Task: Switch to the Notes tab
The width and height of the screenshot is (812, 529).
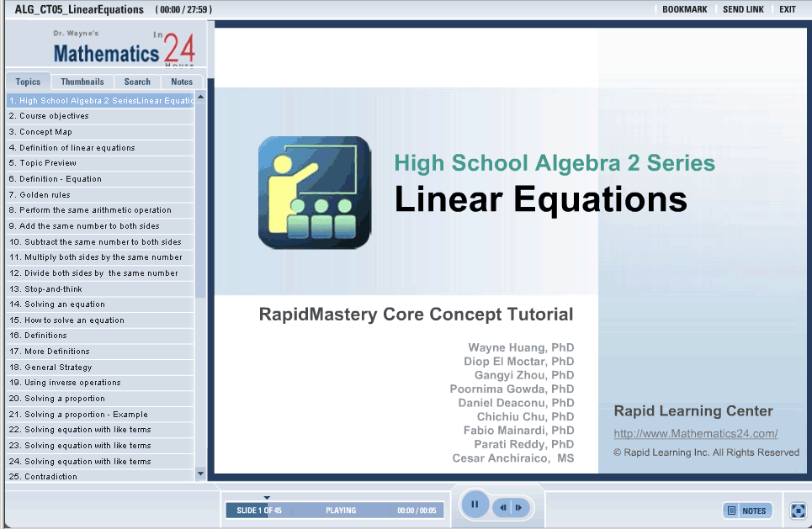Action: (x=182, y=82)
